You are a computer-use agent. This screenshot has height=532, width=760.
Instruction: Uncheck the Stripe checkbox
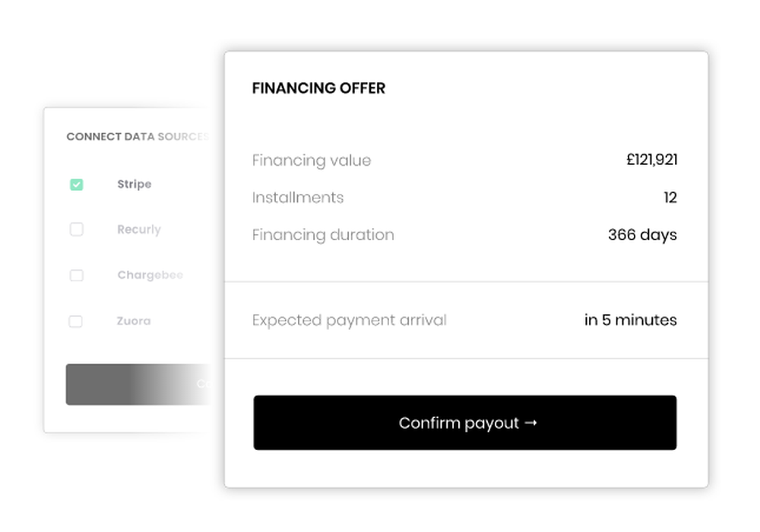[77, 185]
